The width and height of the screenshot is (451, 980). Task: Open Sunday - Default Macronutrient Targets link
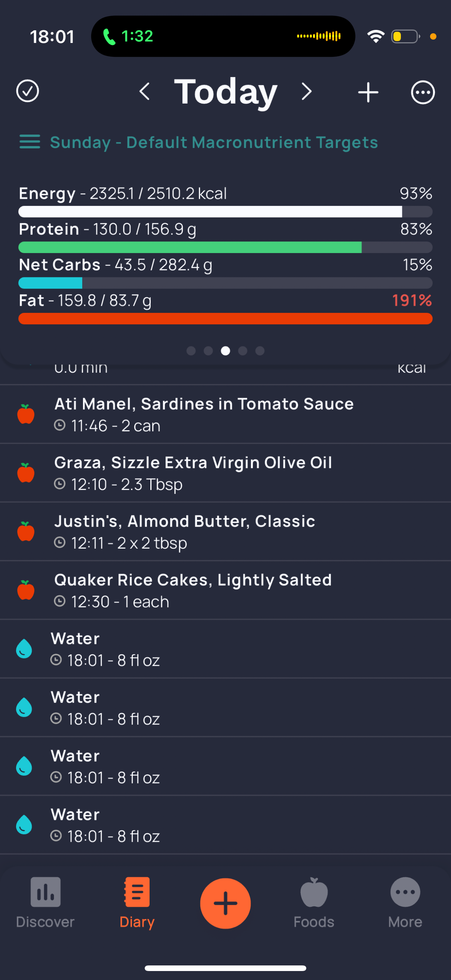click(x=214, y=142)
